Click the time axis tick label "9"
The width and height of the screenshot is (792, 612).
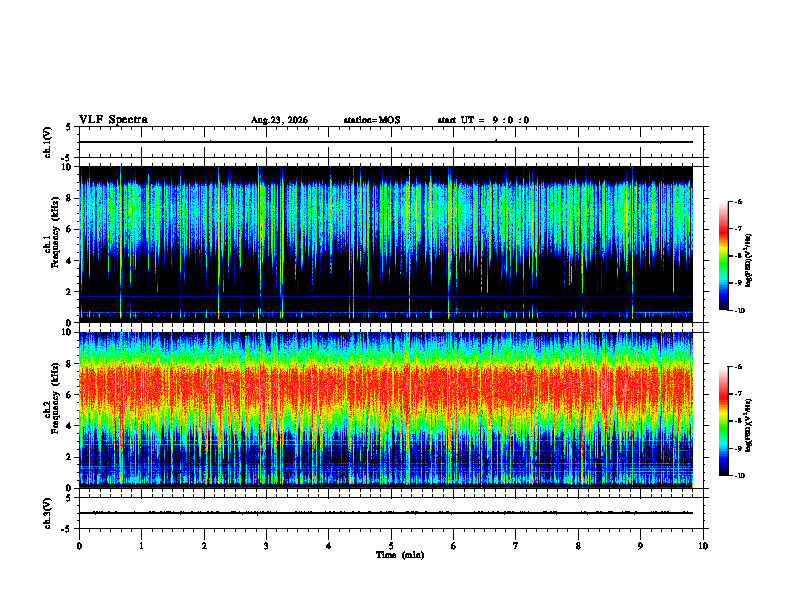640,546
